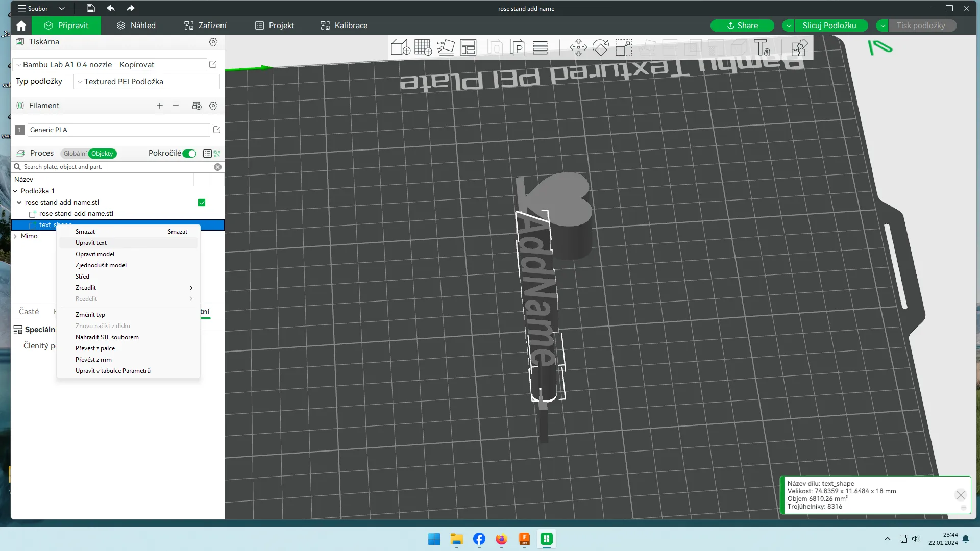Open the printer preset dropdown
This screenshot has width=980, height=551.
pos(19,65)
